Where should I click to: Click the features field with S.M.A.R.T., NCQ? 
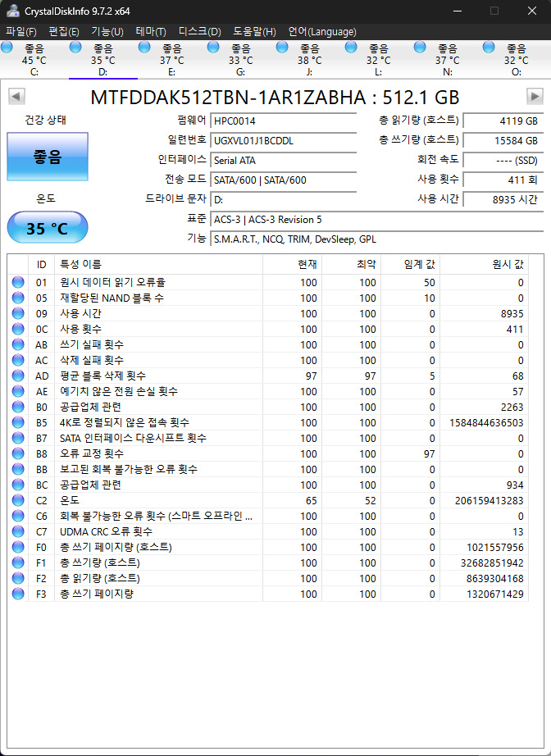[x=377, y=239]
